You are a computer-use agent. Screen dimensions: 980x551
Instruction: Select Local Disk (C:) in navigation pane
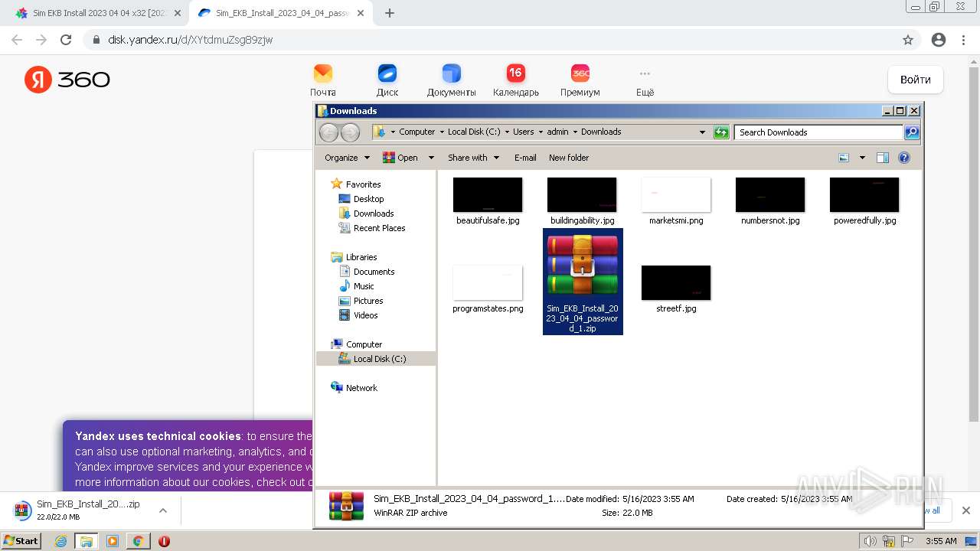(x=376, y=359)
